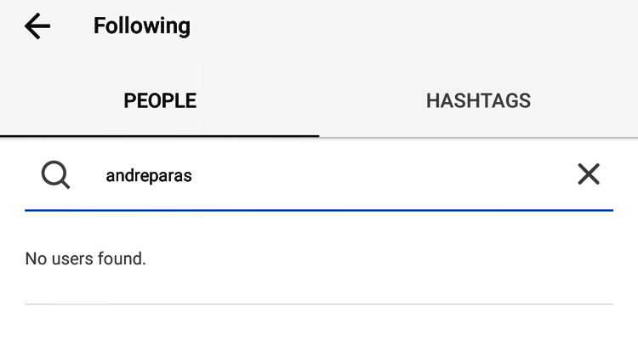Viewport: 638px width, 364px height.
Task: Focus the search box containing 'andreparas'
Action: coord(323,175)
